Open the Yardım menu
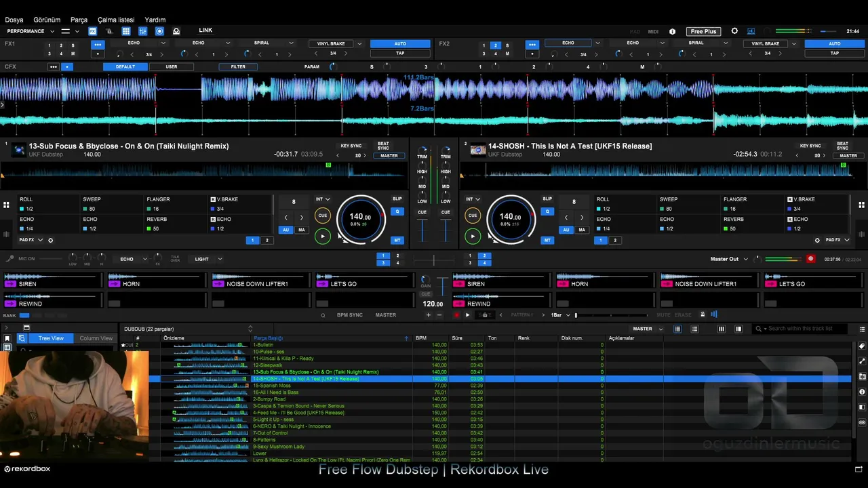Viewport: 868px width, 488px height. point(155,20)
